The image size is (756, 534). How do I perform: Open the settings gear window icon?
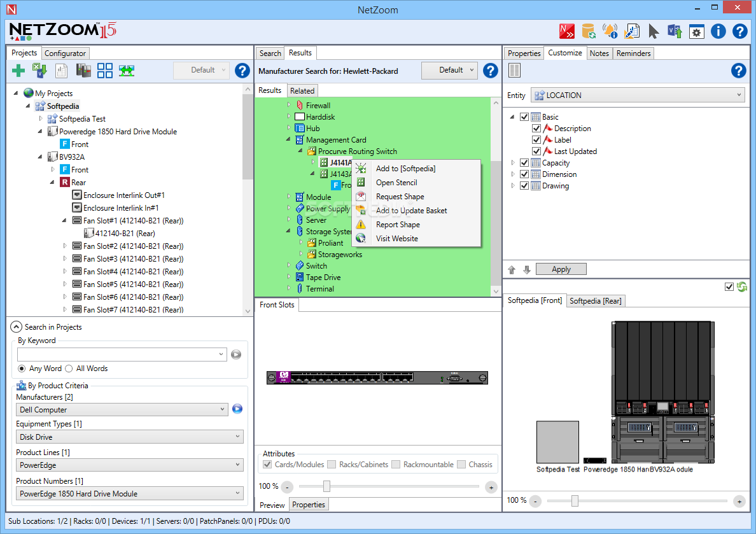click(696, 32)
